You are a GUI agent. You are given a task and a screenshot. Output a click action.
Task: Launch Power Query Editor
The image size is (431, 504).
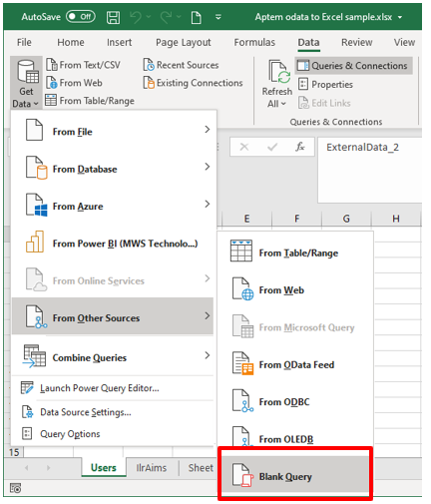tap(113, 388)
